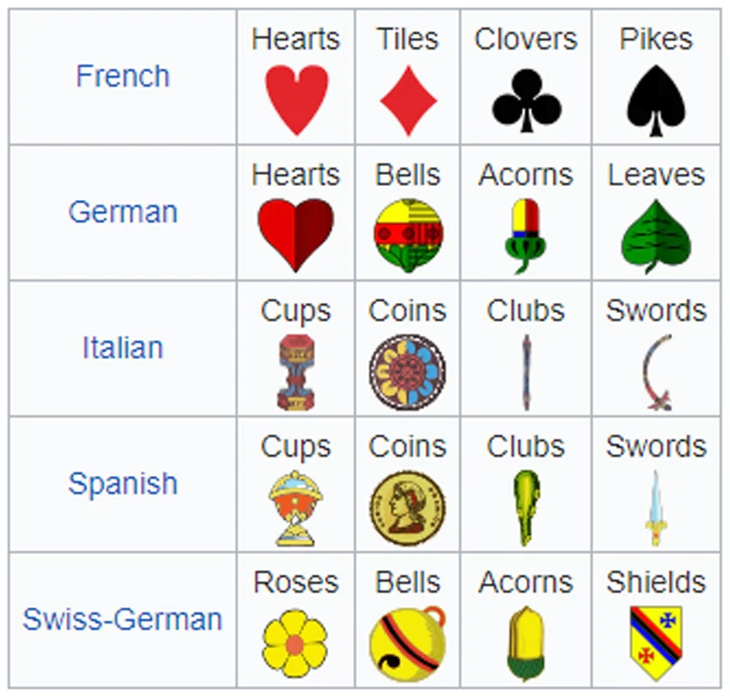This screenshot has width=730, height=700.
Task: Select the German Acorns icon
Action: 525,236
